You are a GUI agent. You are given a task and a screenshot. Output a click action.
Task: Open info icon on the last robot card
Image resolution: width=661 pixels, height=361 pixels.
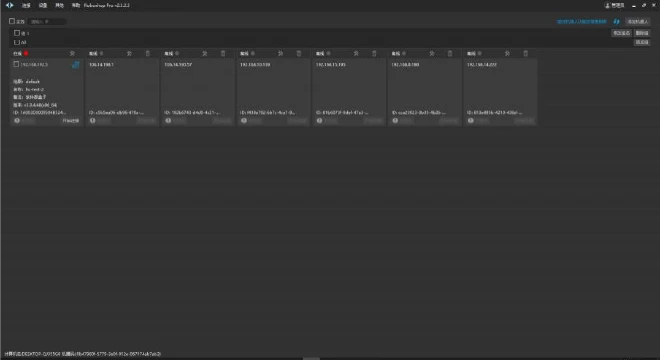[x=470, y=121]
